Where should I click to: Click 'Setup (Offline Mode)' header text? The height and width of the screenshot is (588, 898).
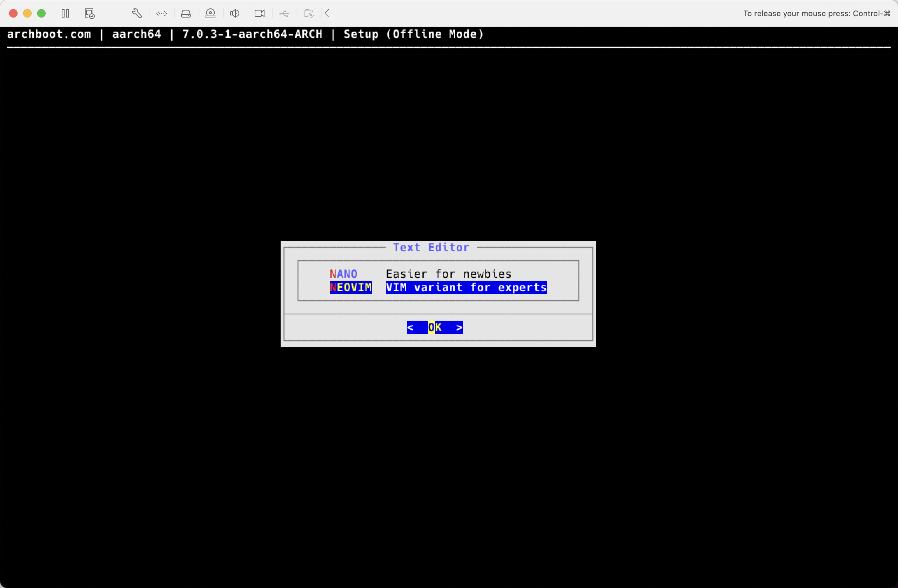[414, 34]
